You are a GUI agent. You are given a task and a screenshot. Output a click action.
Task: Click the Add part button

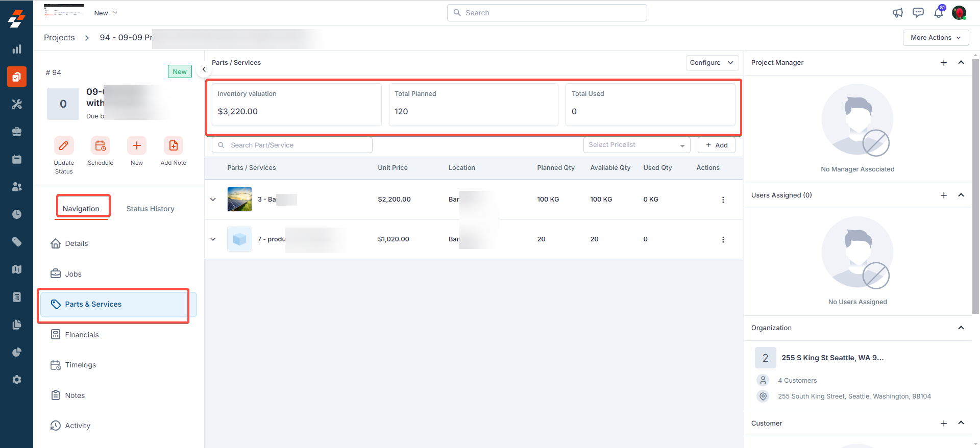click(x=716, y=145)
